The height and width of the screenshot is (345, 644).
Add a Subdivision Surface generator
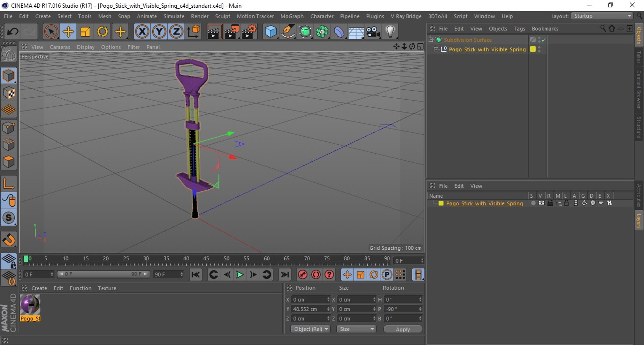(305, 32)
